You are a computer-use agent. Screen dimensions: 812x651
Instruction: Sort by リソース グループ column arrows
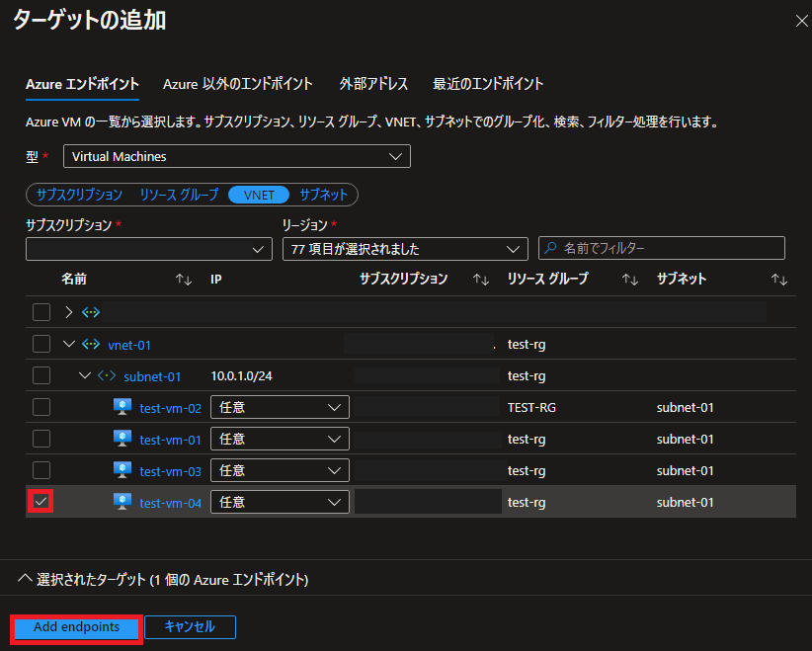coord(629,280)
